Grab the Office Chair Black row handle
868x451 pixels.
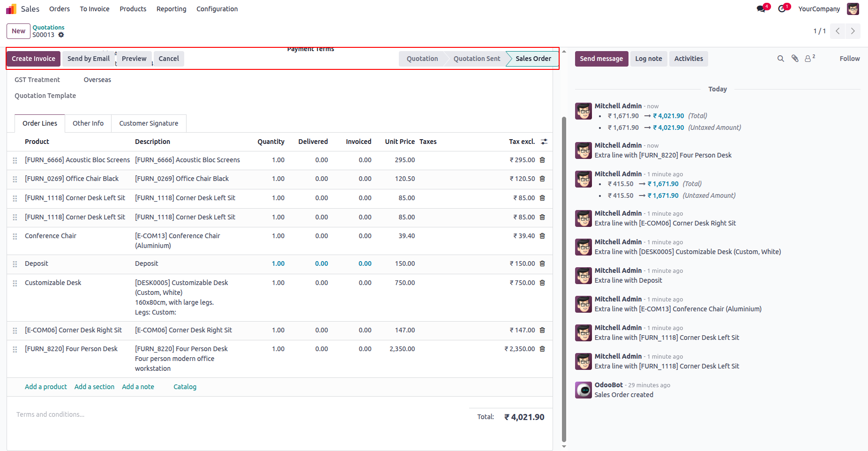15,179
